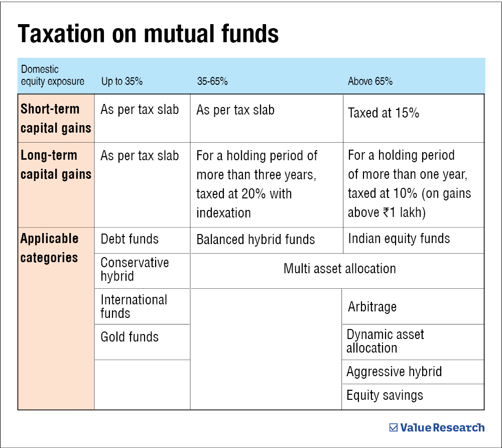Screen dimensions: 502x448
Task: Select the 'Above 65%' column header
Action: pos(370,81)
